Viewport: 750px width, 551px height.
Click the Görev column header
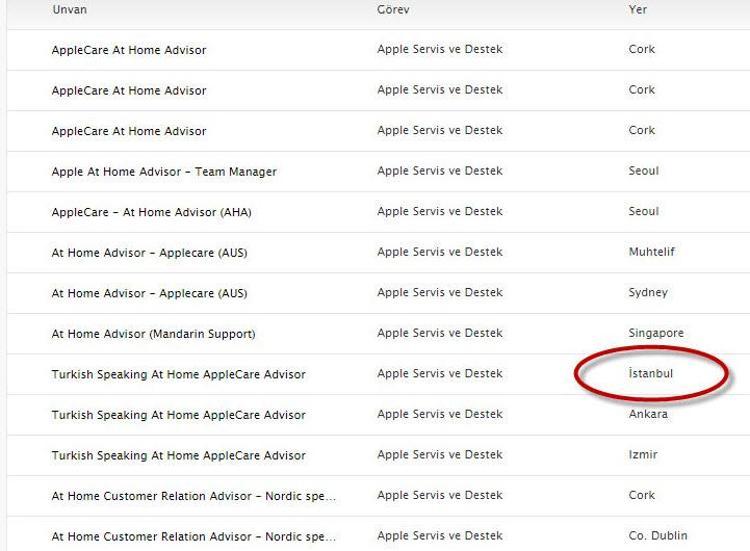coord(393,10)
